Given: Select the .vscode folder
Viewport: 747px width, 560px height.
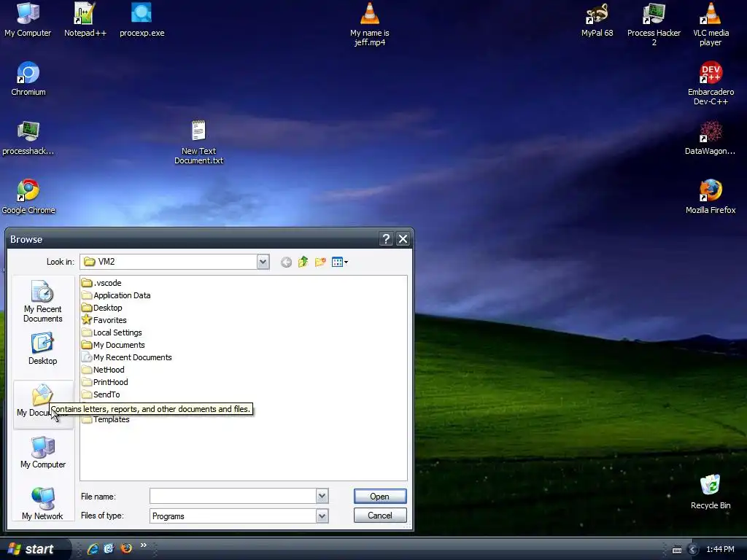Looking at the screenshot, I should coord(101,283).
